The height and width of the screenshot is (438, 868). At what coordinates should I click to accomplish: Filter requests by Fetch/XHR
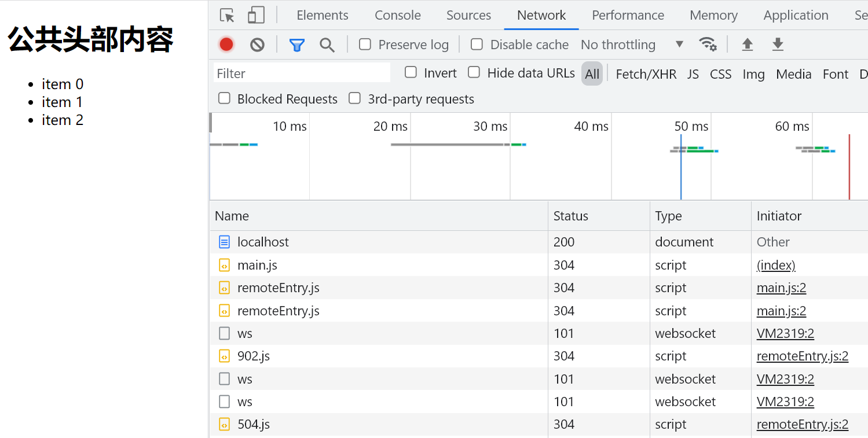click(x=646, y=74)
